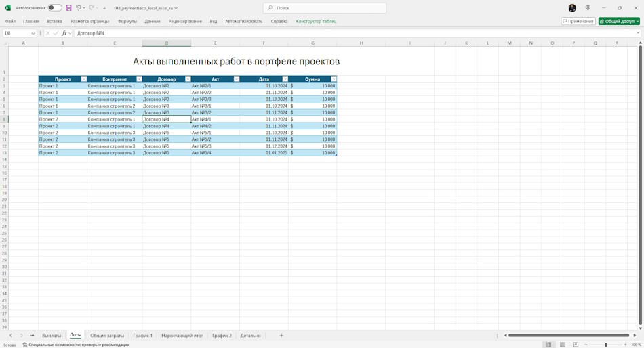Save the workbook with the disk icon
644x348 pixels.
(x=68, y=8)
